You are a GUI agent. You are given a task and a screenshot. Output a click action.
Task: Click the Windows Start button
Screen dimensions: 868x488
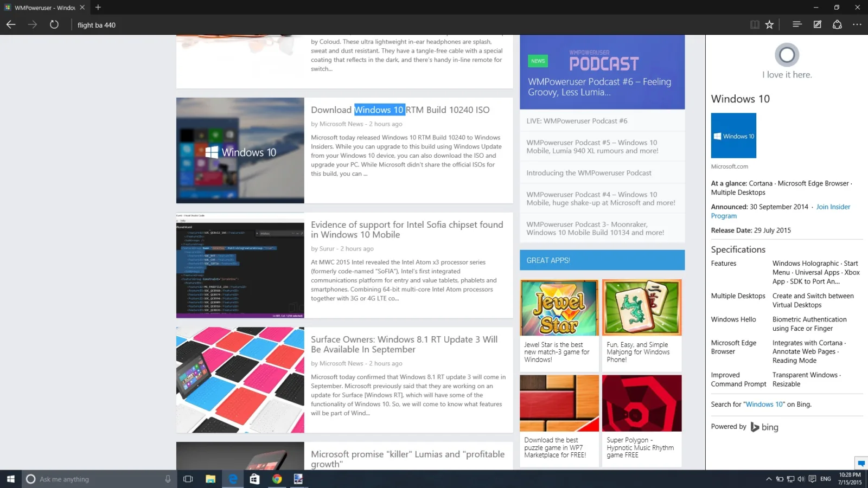point(11,479)
